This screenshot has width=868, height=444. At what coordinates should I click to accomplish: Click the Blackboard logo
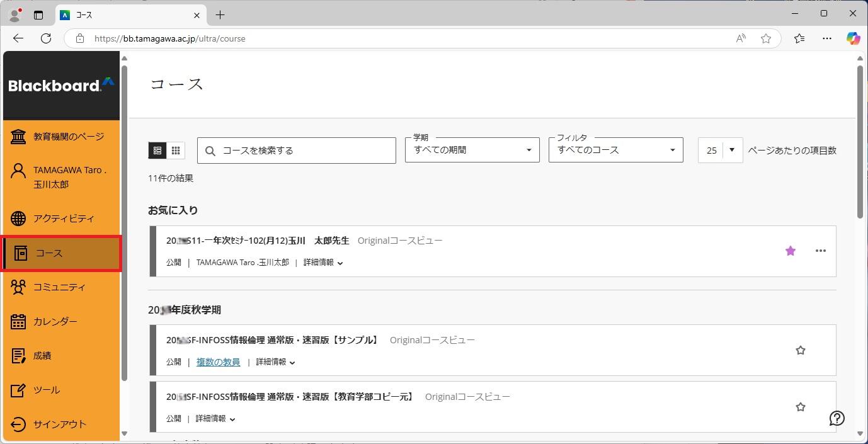[61, 85]
